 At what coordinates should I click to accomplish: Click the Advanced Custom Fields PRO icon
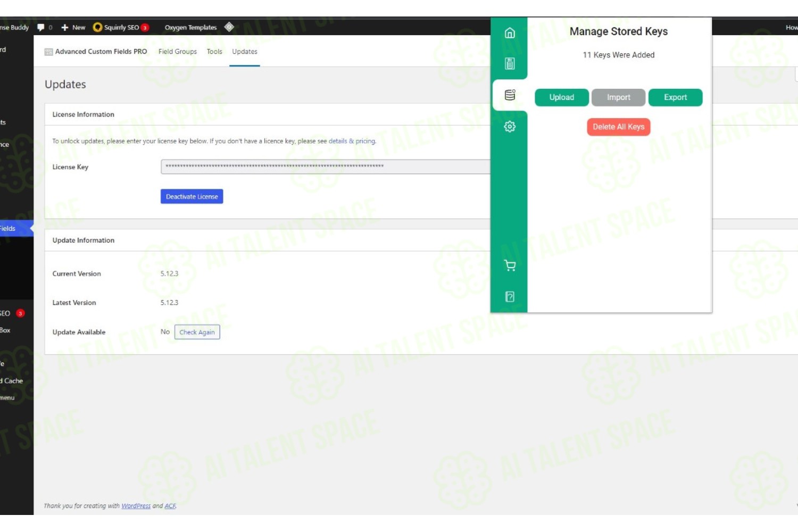[48, 52]
